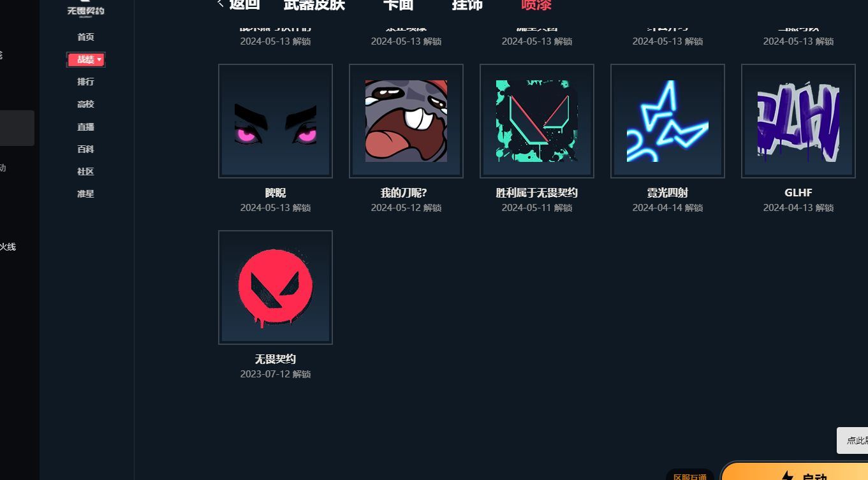
Task: Select the 胜利属于无畏契约 spray icon
Action: coord(537,121)
